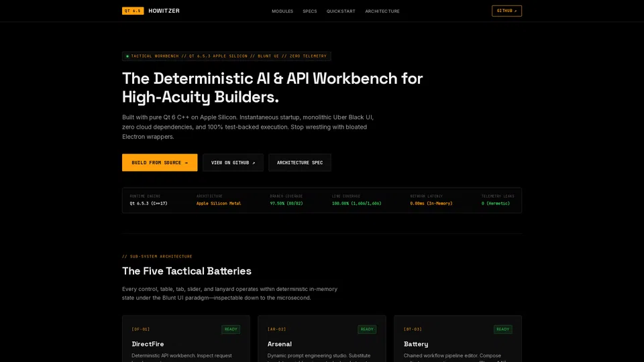Click the QT 6.5 logo badge
The width and height of the screenshot is (644, 362).
coord(133,11)
